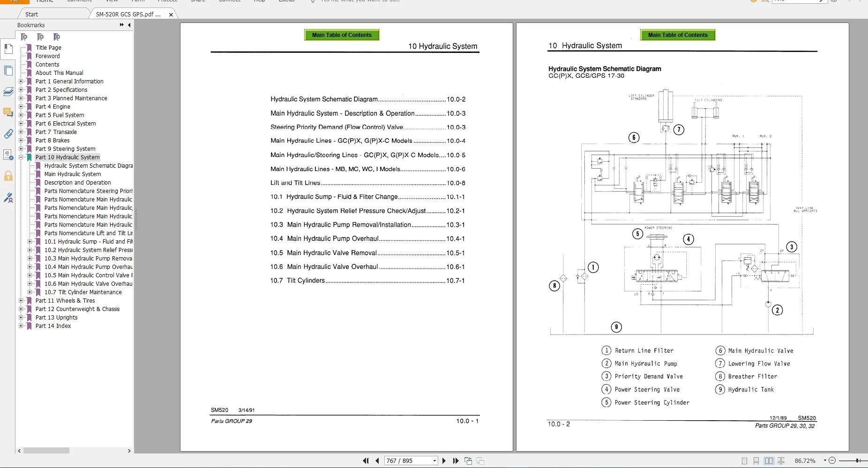This screenshot has height=468, width=868.
Task: Jump to the last page
Action: point(456,461)
